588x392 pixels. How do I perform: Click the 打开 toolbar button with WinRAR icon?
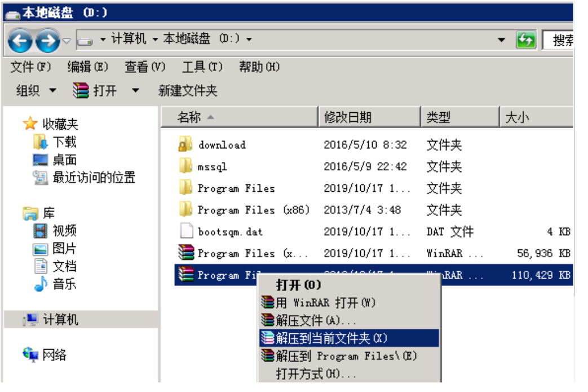[x=95, y=90]
